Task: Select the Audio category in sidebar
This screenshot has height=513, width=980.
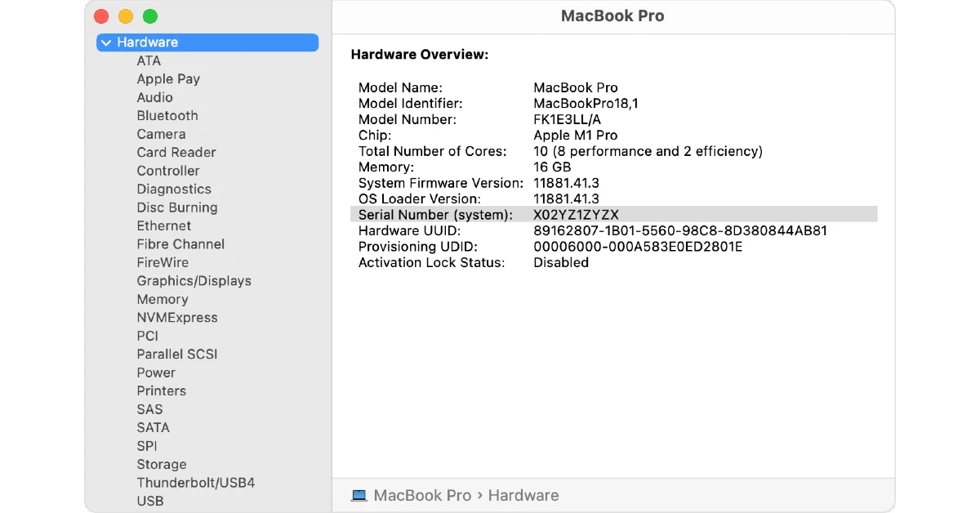Action: pyautogui.click(x=154, y=97)
